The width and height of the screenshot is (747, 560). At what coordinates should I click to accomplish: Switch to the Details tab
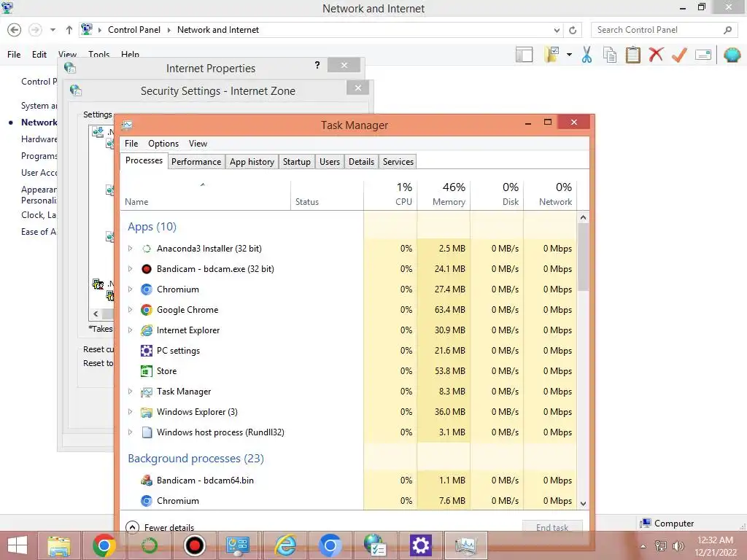(361, 162)
